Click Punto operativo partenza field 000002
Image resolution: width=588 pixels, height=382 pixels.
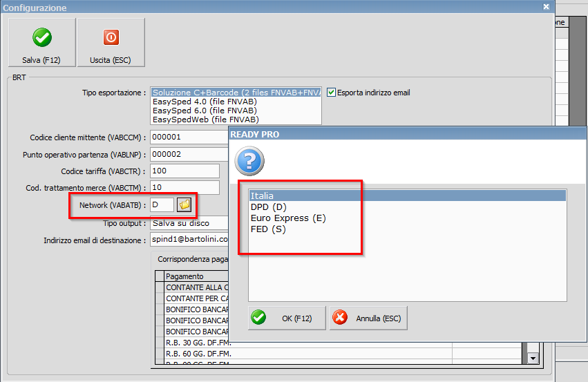pos(189,154)
